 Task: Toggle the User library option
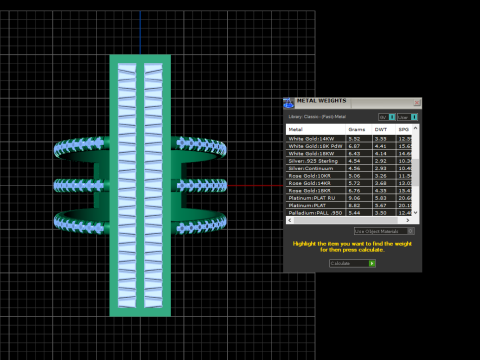(x=407, y=117)
